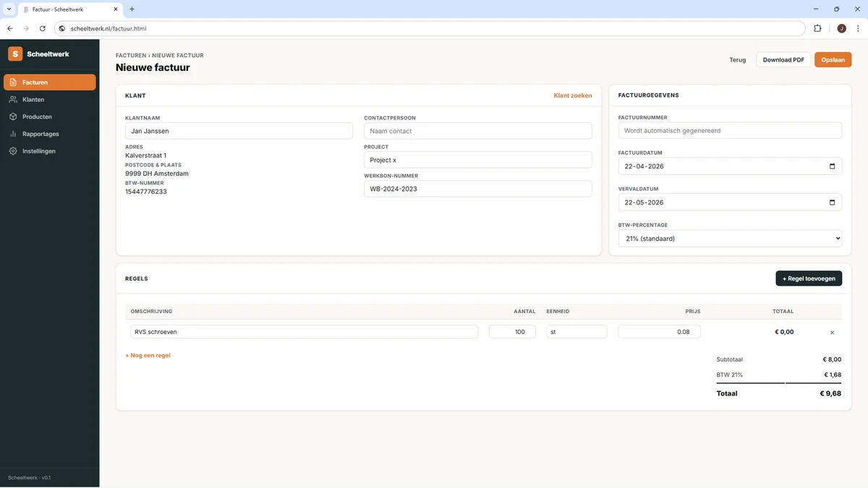Open the browser three-dot menu
Screen dimensions: 868x488
tap(858, 28)
